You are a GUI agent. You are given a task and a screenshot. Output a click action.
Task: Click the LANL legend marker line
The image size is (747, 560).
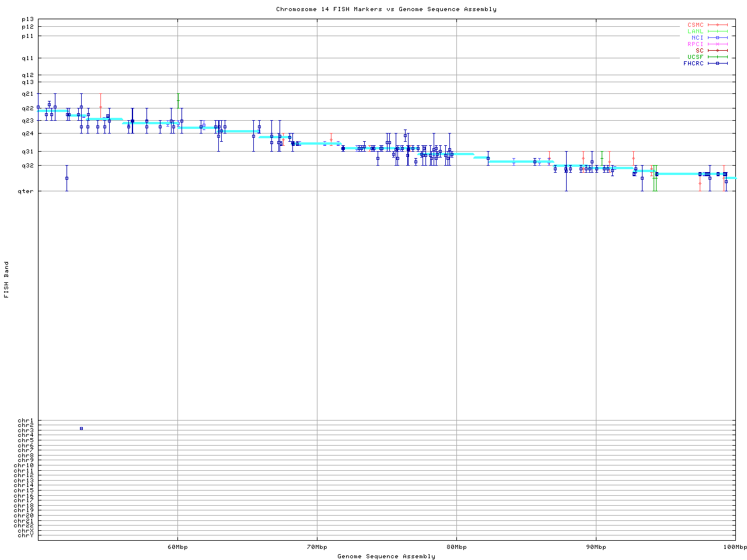(x=717, y=32)
